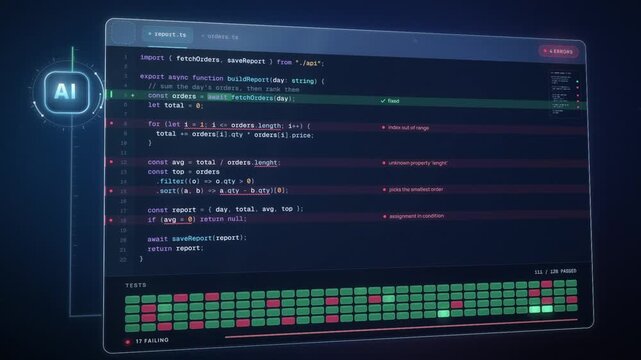Click the 4 ERRORS badge

[558, 51]
